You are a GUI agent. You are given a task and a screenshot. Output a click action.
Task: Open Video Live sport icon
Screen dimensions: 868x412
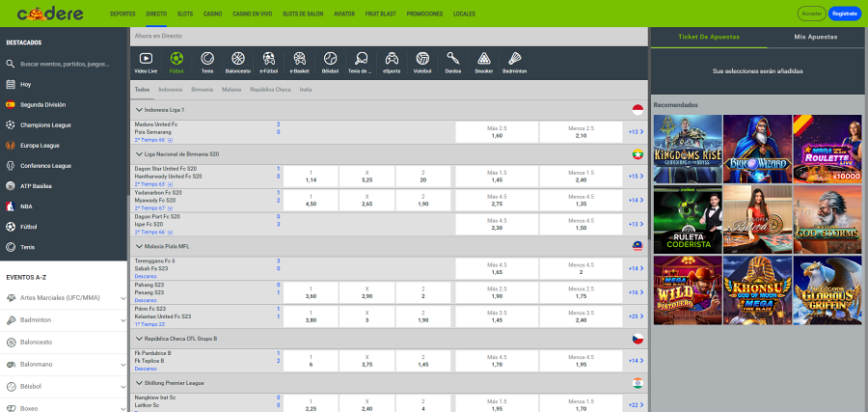pos(146,63)
